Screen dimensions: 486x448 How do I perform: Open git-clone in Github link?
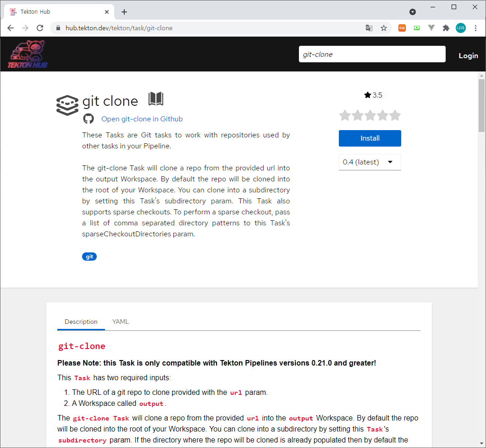point(142,119)
